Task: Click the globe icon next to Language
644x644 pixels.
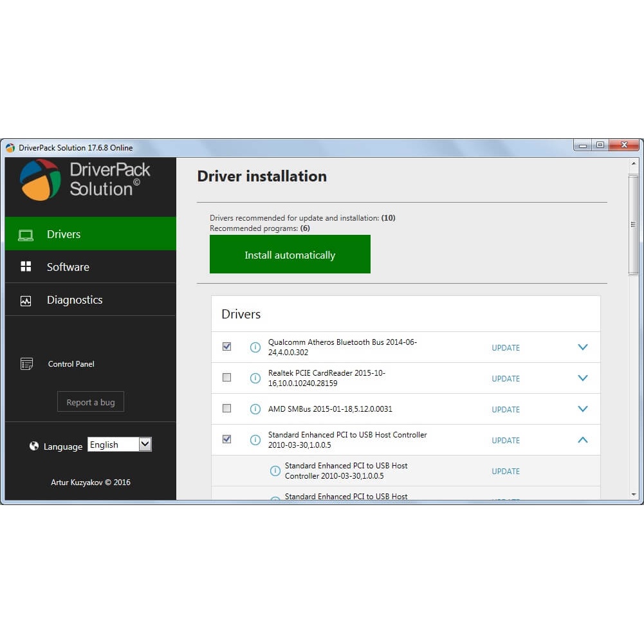Action: pyautogui.click(x=34, y=446)
